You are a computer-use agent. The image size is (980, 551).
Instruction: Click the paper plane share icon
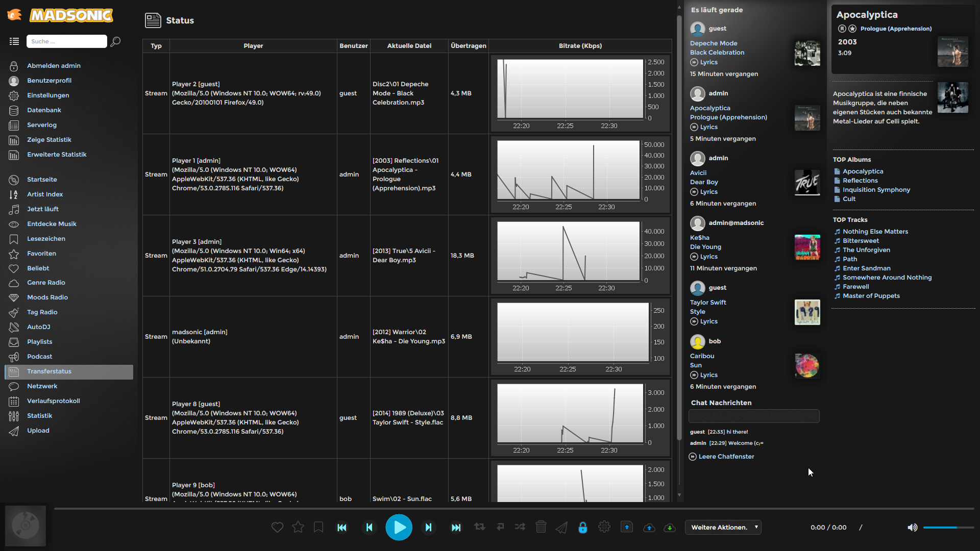click(561, 528)
